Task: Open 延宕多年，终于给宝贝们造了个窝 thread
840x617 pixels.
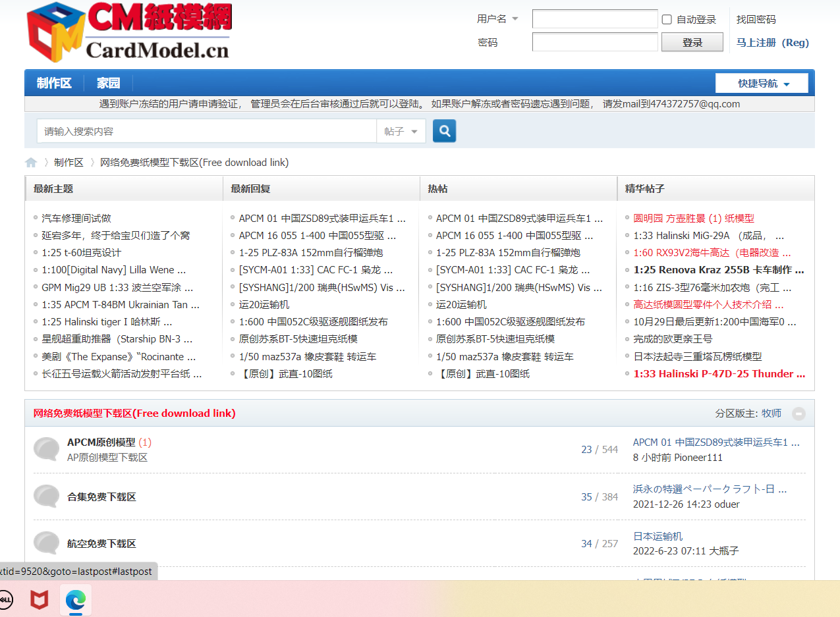Action: tap(116, 235)
